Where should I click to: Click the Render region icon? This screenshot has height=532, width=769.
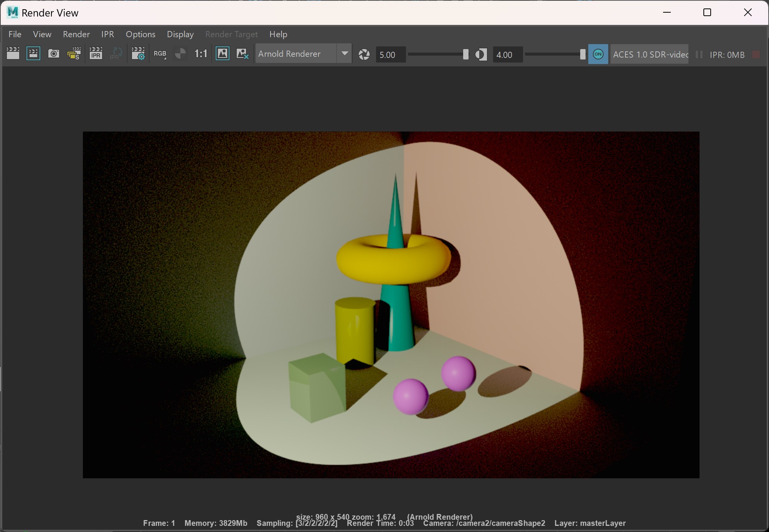tap(33, 54)
